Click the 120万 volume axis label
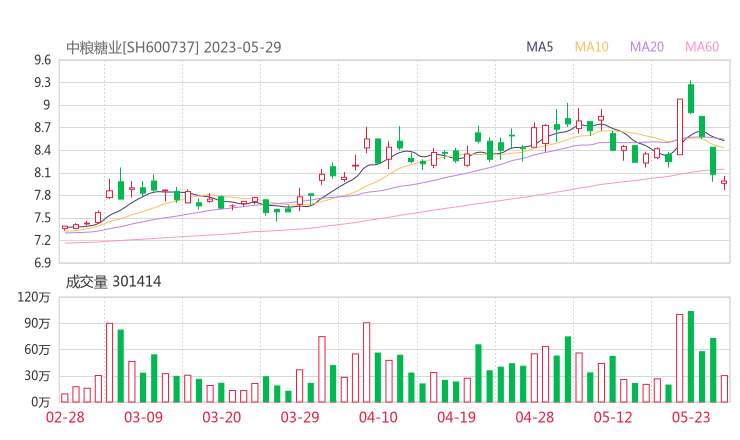 coord(34,297)
